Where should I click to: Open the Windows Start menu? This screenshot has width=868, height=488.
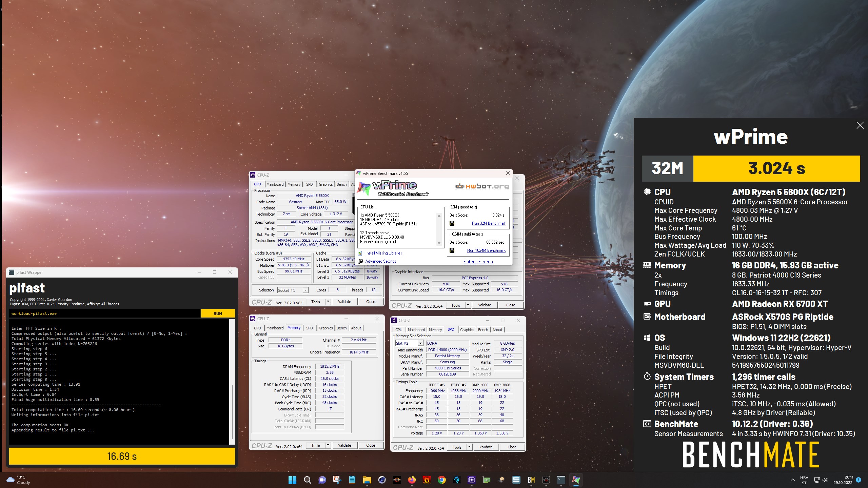292,480
